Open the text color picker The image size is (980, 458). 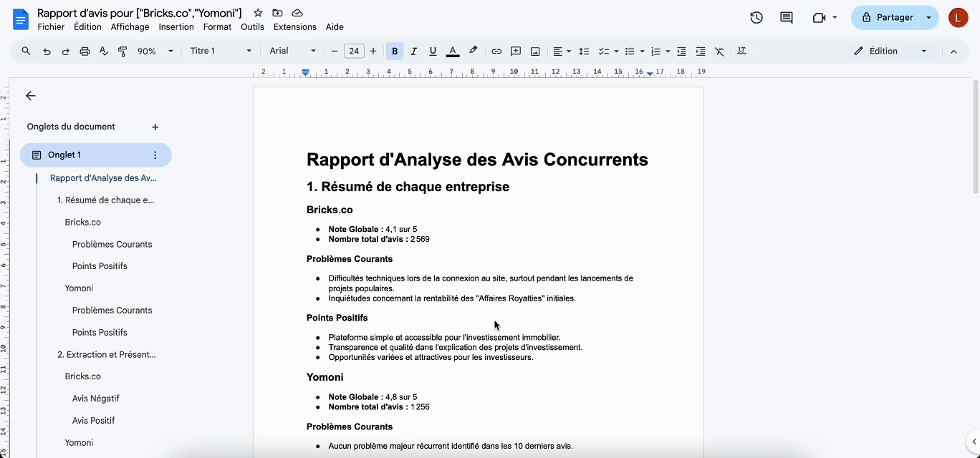click(453, 51)
